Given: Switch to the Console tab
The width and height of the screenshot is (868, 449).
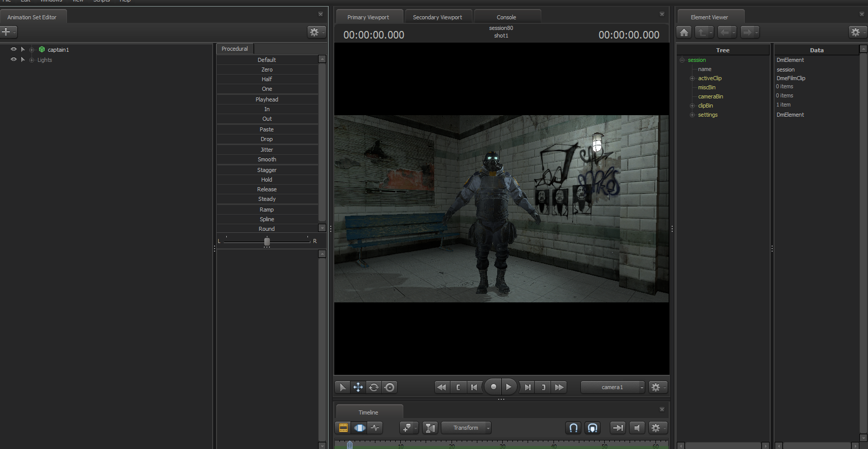Looking at the screenshot, I should point(507,17).
